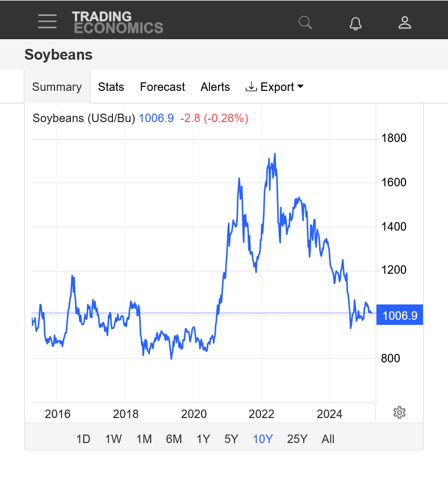Viewport: 448px width, 497px height.
Task: Switch to the Stats tab
Action: click(x=111, y=87)
